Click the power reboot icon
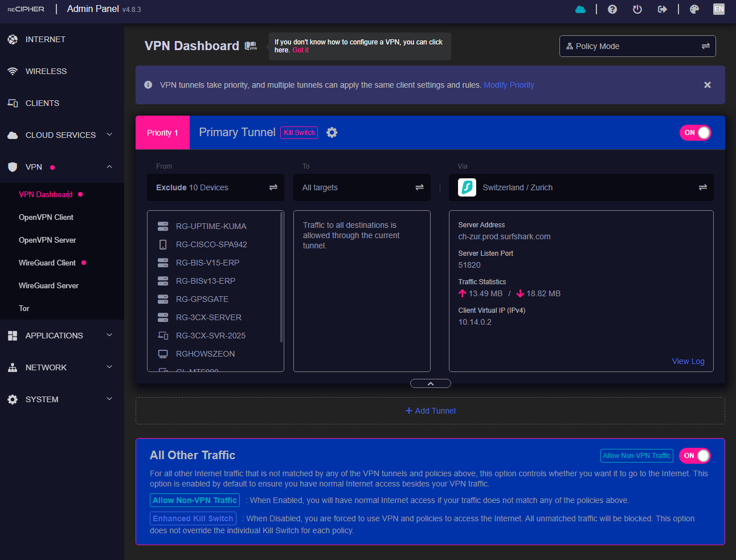 tap(637, 9)
